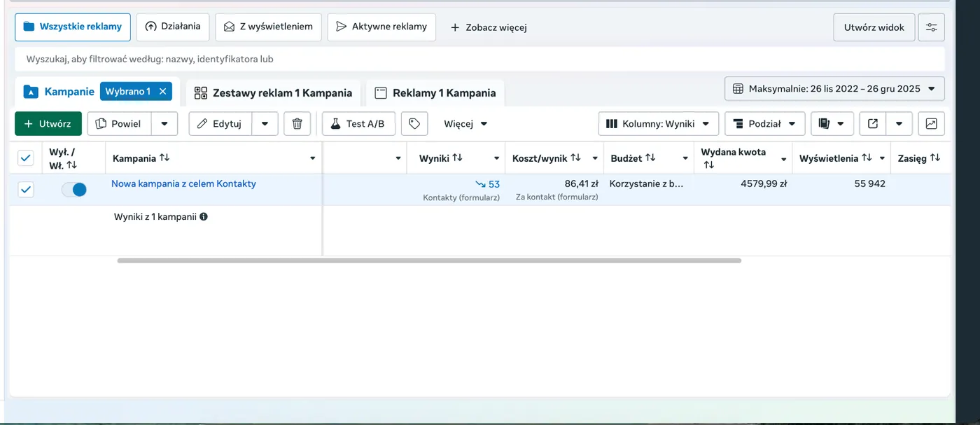Image resolution: width=980 pixels, height=425 pixels.
Task: Click the 55 942 impressions cell
Action: click(x=870, y=184)
